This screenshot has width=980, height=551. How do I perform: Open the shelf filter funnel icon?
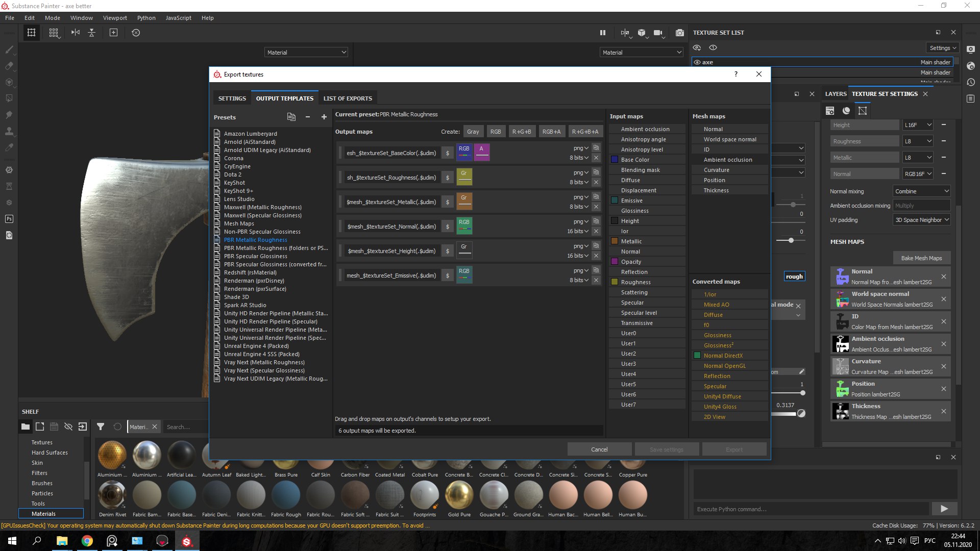pyautogui.click(x=101, y=427)
